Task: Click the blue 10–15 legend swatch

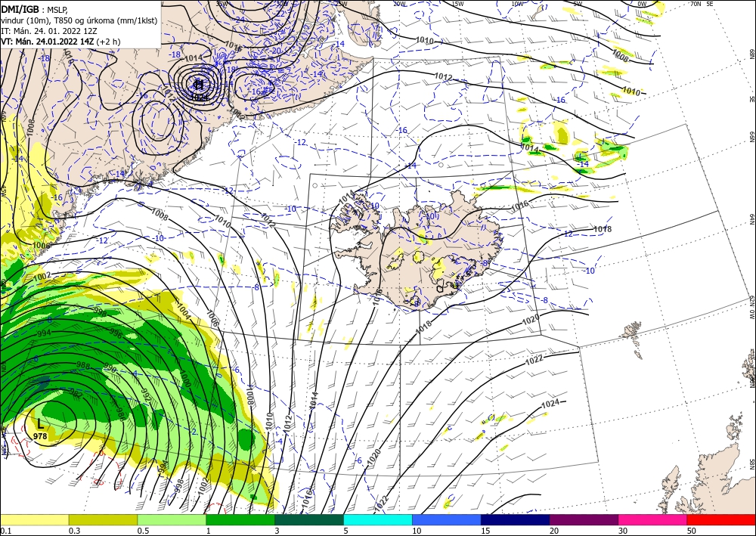Action: tap(447, 519)
